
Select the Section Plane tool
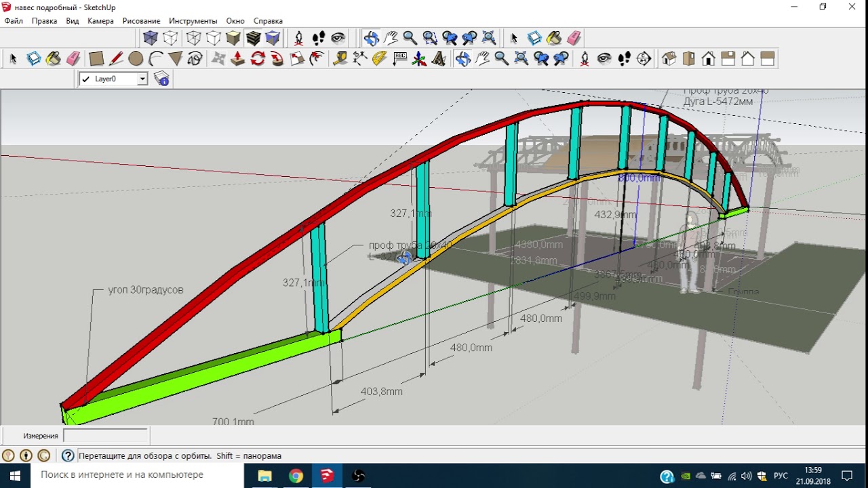coord(644,59)
